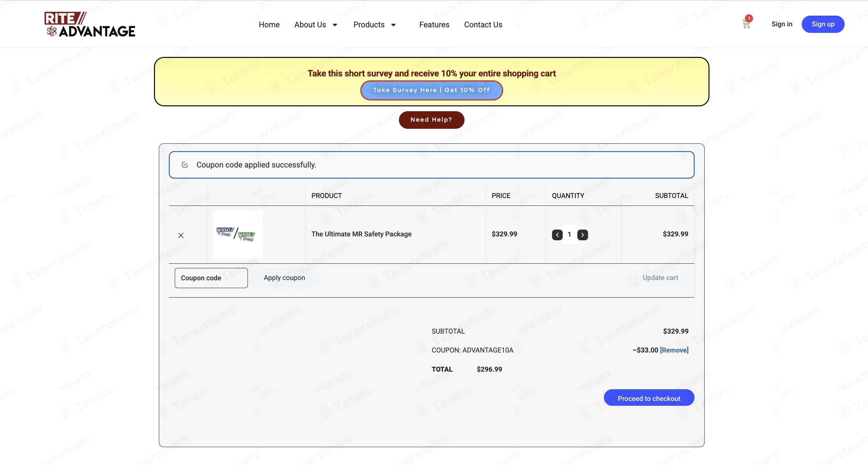Click the Rite Advantage logo

point(90,24)
